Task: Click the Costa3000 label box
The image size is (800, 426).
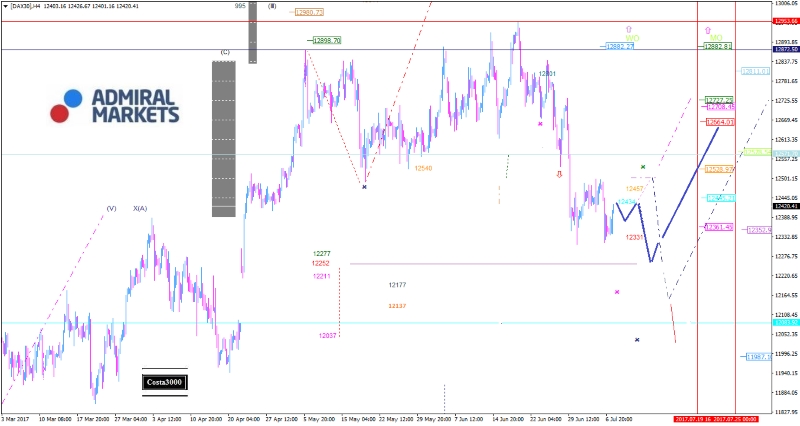Action: [x=164, y=382]
